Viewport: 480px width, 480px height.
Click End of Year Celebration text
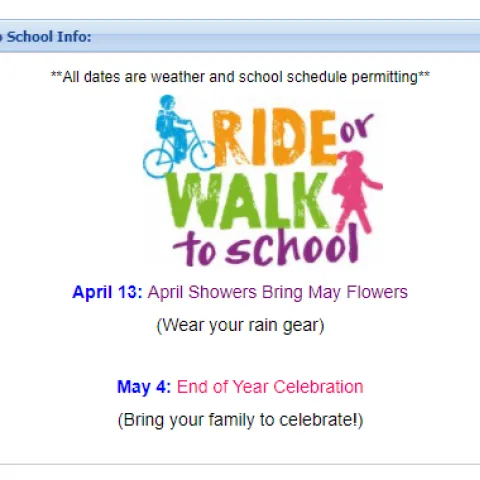[270, 387]
